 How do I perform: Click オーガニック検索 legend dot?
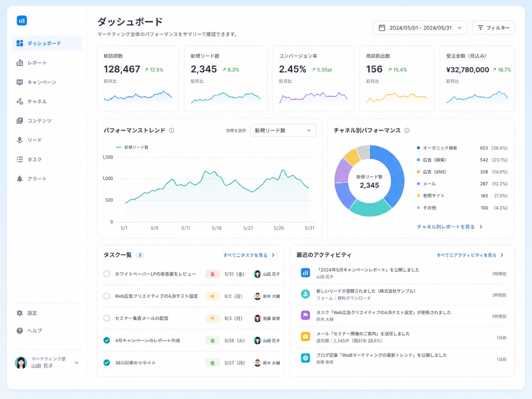point(418,148)
